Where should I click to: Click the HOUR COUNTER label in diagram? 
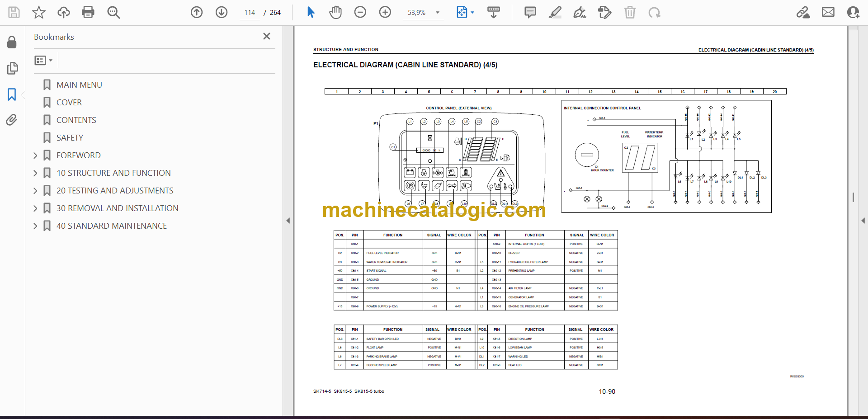pos(602,170)
